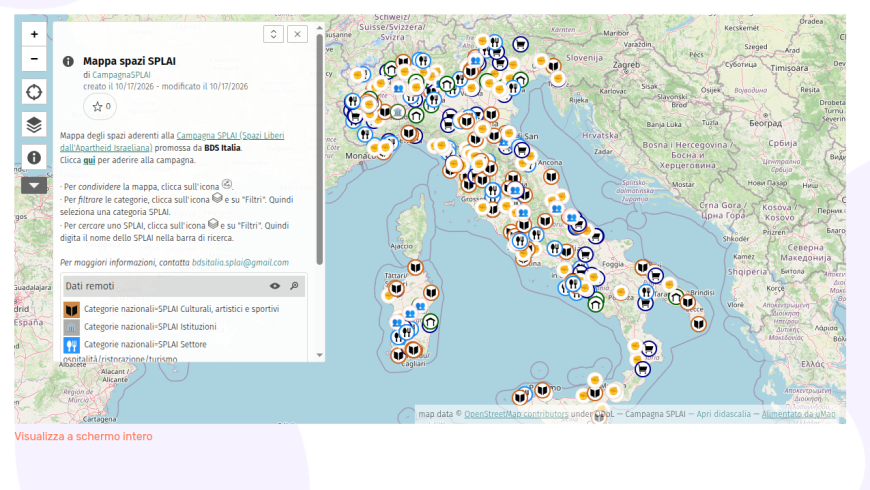Open 'Apri didascalia' caption link
The width and height of the screenshot is (870, 490).
(724, 414)
